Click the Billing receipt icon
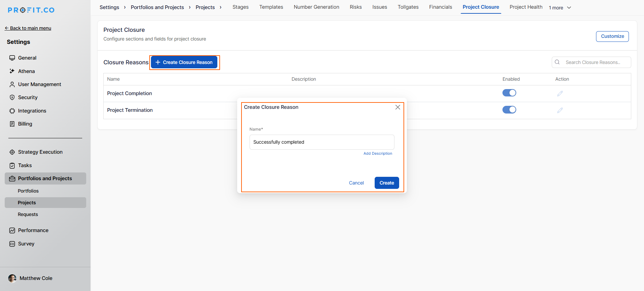 click(x=12, y=124)
